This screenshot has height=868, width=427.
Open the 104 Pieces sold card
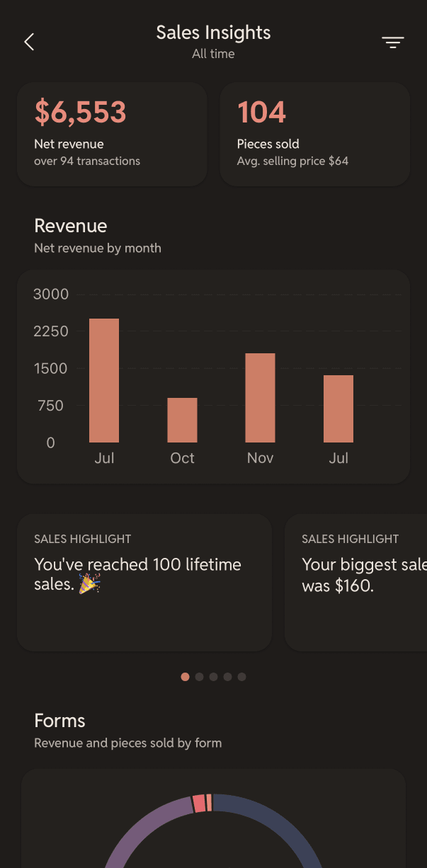click(x=315, y=134)
